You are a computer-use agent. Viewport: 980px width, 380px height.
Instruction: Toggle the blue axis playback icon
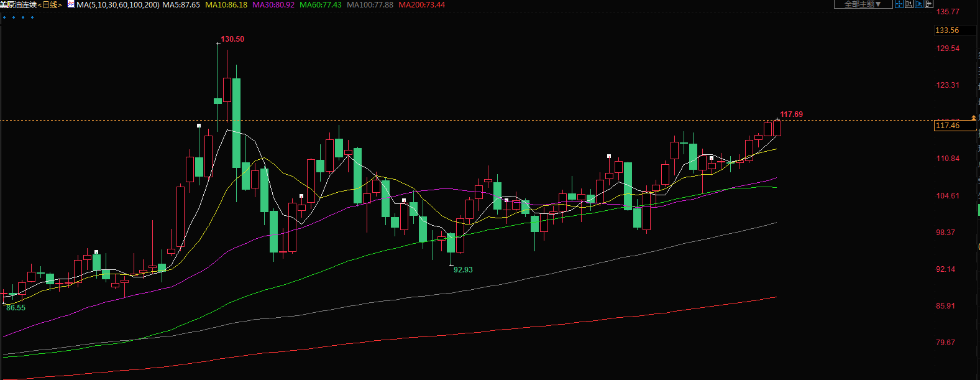(919, 4)
